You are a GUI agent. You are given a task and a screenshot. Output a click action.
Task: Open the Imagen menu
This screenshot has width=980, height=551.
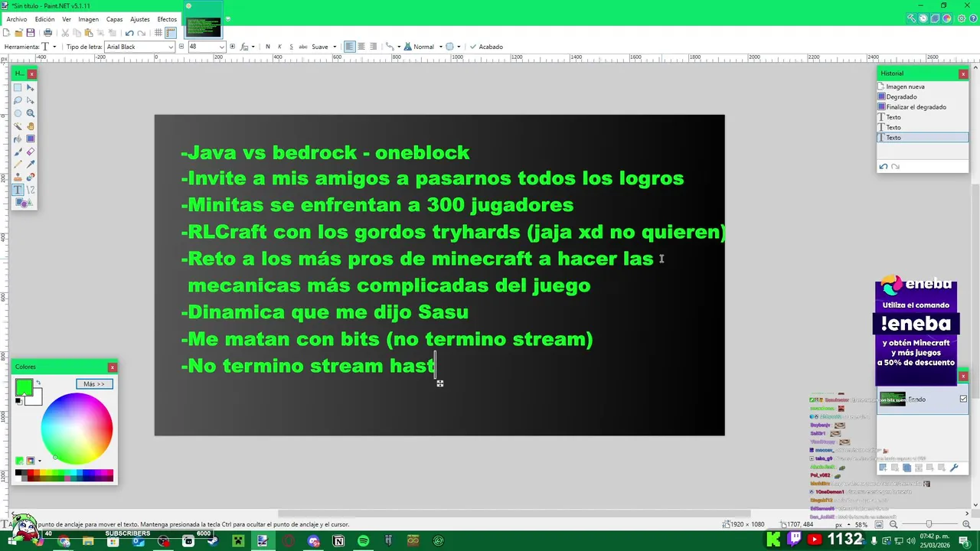[88, 19]
